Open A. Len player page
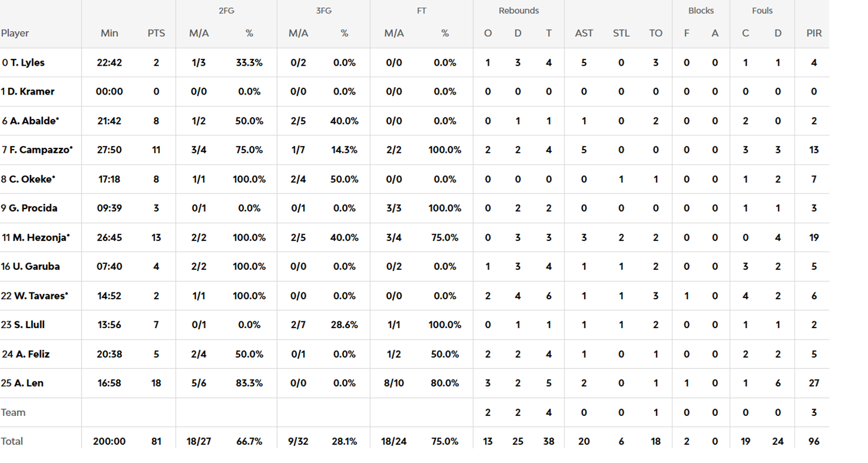868x463 pixels. click(x=29, y=383)
